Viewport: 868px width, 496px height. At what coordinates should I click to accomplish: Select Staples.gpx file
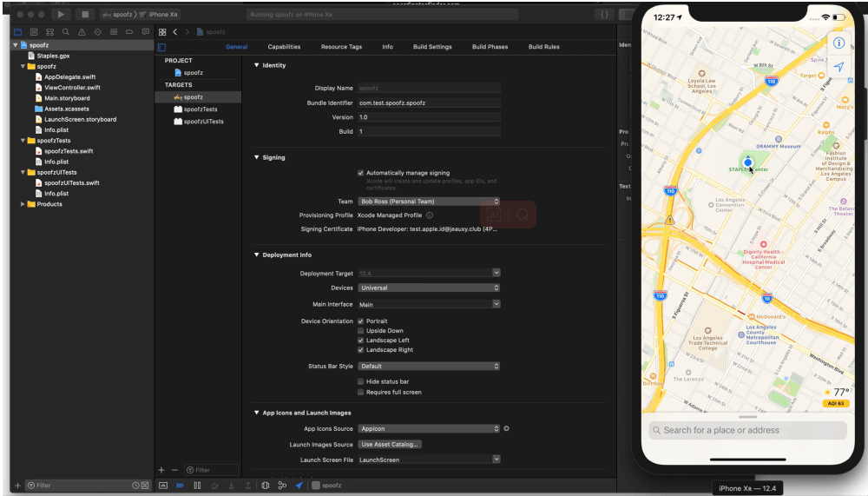pos(53,56)
